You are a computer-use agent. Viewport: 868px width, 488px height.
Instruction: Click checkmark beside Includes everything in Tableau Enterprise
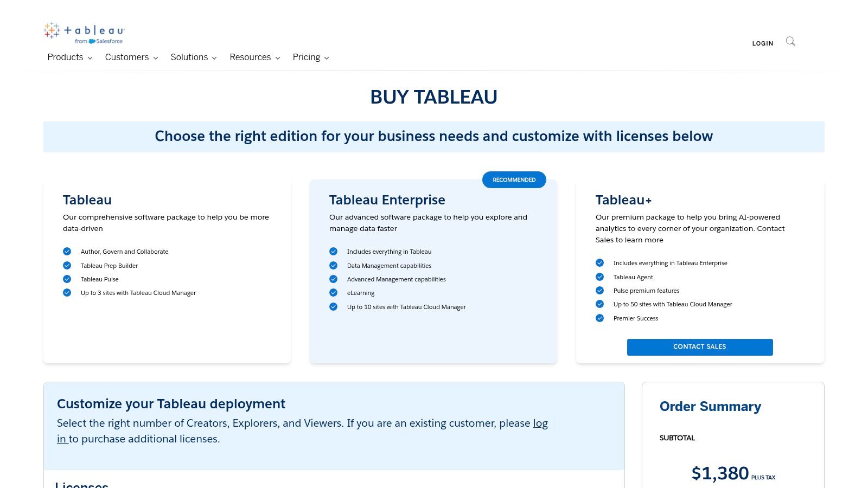(600, 263)
